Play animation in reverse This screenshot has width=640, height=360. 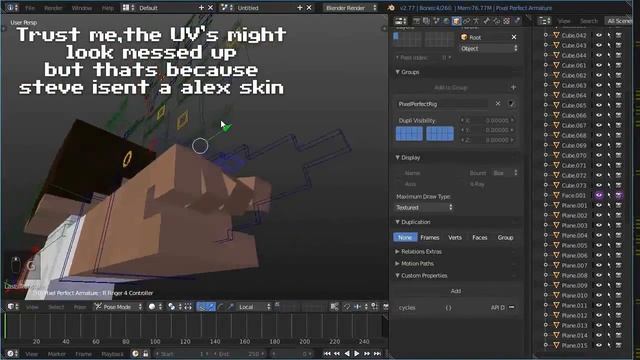[347, 353]
